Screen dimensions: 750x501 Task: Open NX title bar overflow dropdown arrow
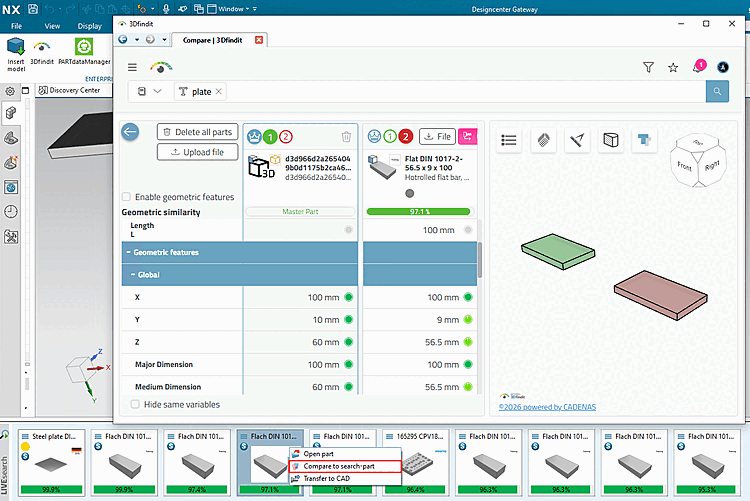point(255,9)
